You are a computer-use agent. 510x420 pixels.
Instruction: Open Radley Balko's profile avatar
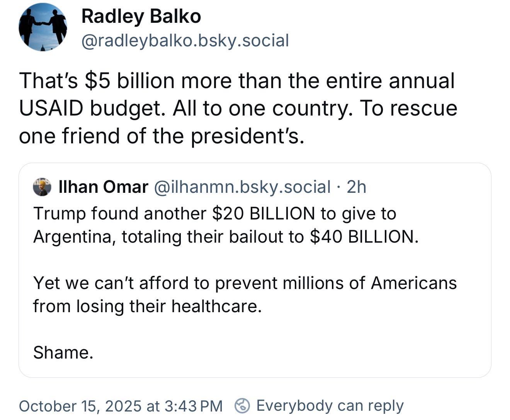43,27
